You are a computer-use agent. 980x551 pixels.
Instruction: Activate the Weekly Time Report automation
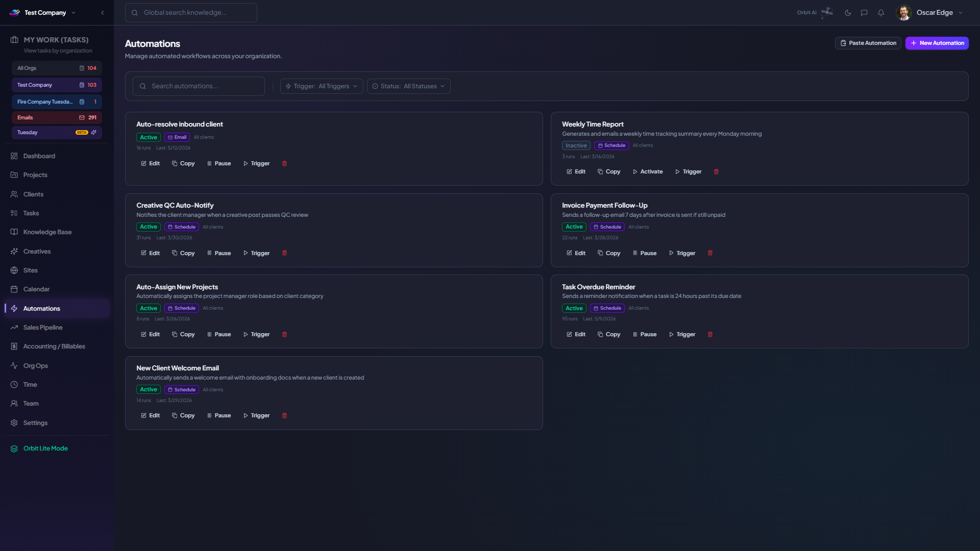(647, 172)
